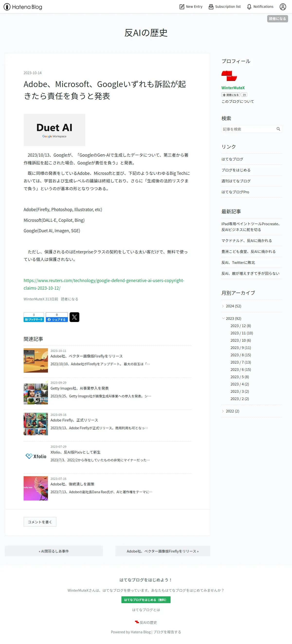Viewport: 292px width, 644px height.
Task: Go to next post Adobe社、ベクター画像版Fireflyをリリース
Action: pos(163,551)
